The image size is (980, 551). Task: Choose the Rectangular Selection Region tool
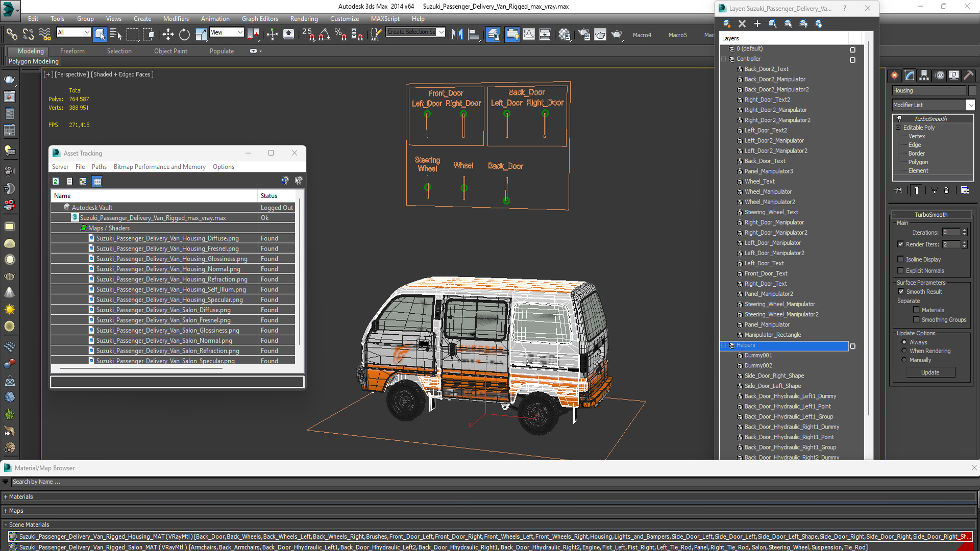132,34
